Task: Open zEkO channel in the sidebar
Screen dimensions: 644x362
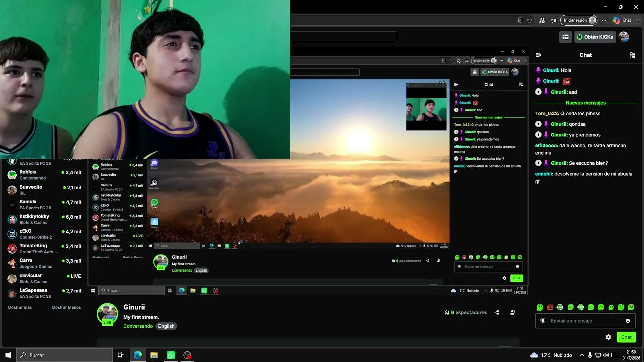Action: (x=44, y=234)
